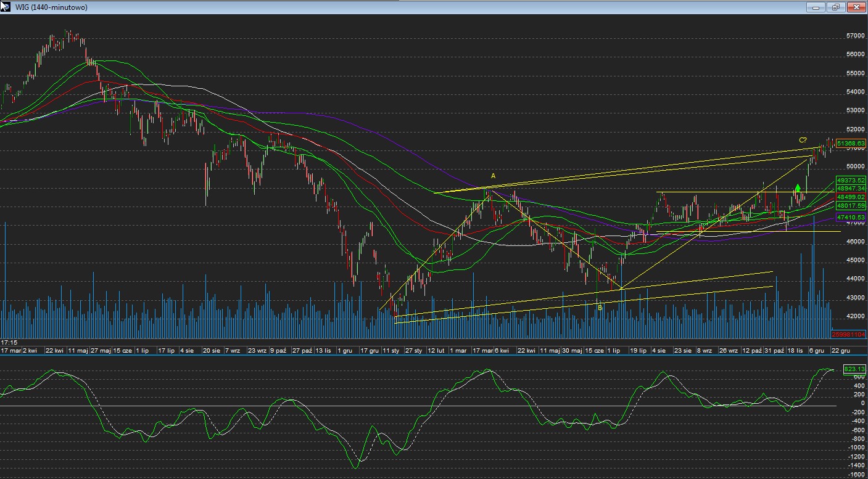The height and width of the screenshot is (479, 868).
Task: Click moving average value 48017.59
Action: [851, 205]
